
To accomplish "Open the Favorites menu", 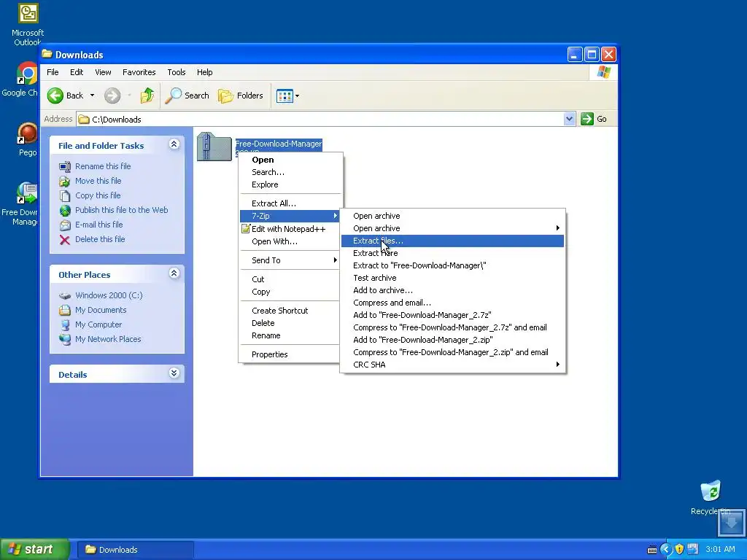I will (x=139, y=72).
